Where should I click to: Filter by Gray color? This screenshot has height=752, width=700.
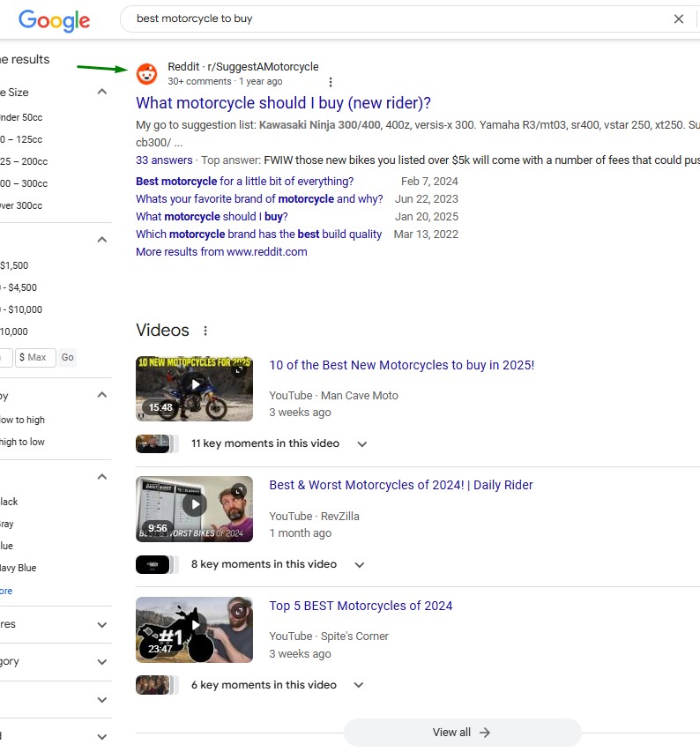[7, 525]
